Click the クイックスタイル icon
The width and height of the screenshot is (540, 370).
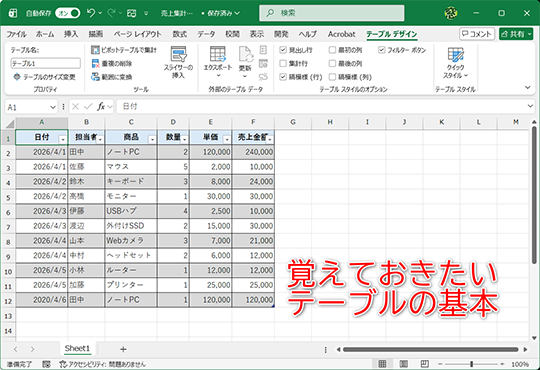click(455, 55)
